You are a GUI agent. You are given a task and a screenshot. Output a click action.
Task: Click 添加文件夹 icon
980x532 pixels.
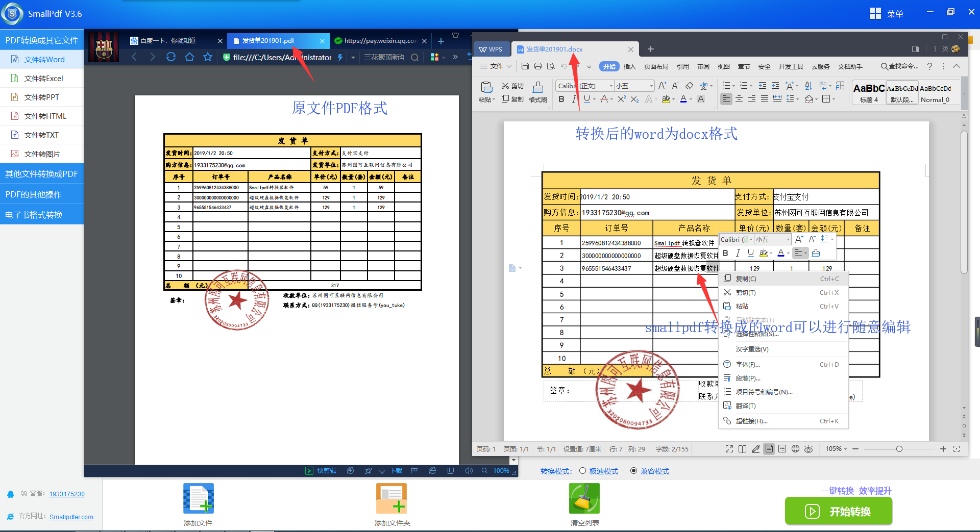(391, 498)
